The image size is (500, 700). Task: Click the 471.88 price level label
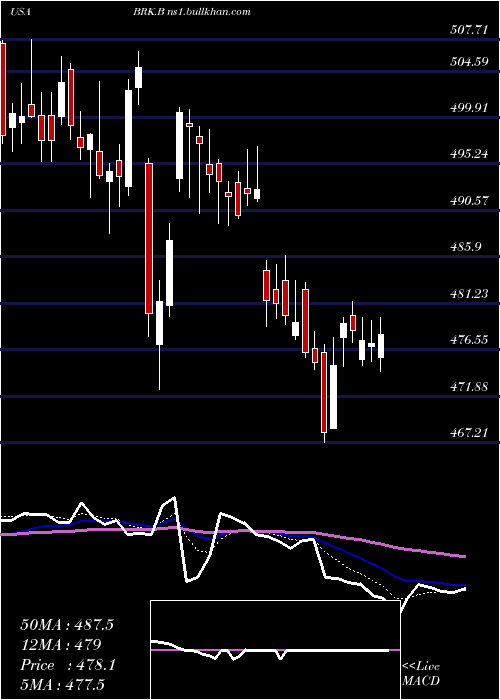pyautogui.click(x=470, y=386)
